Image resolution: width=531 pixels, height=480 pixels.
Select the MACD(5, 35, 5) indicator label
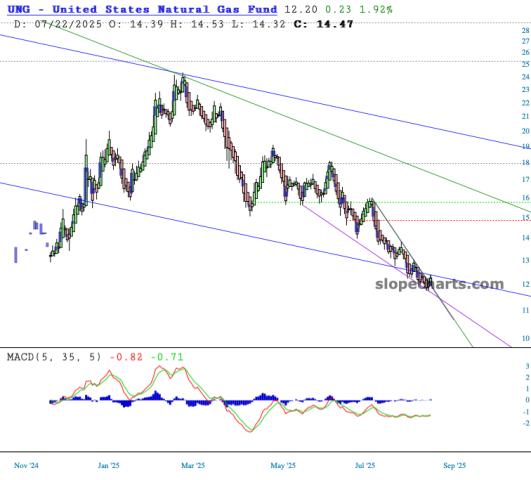pyautogui.click(x=54, y=357)
